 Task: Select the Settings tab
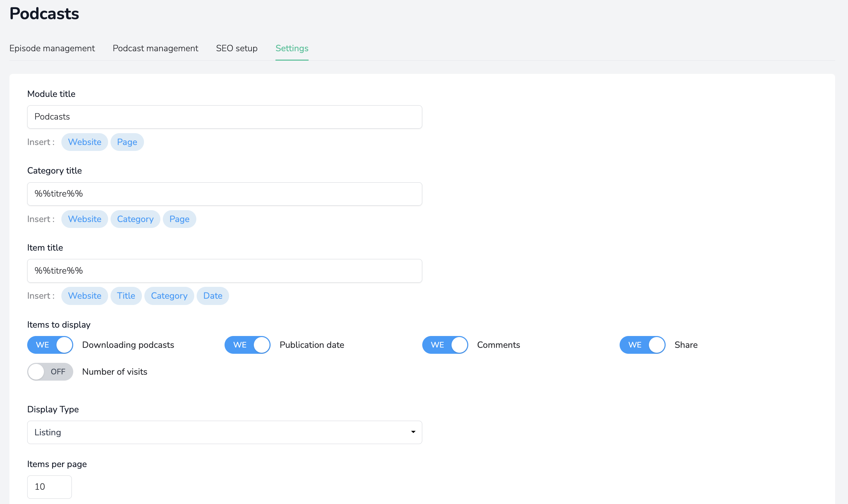pyautogui.click(x=292, y=48)
